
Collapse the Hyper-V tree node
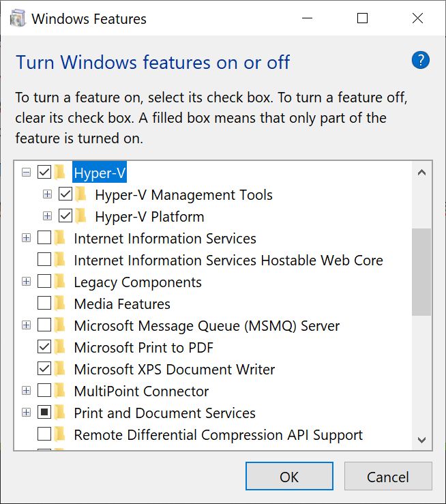(26, 173)
